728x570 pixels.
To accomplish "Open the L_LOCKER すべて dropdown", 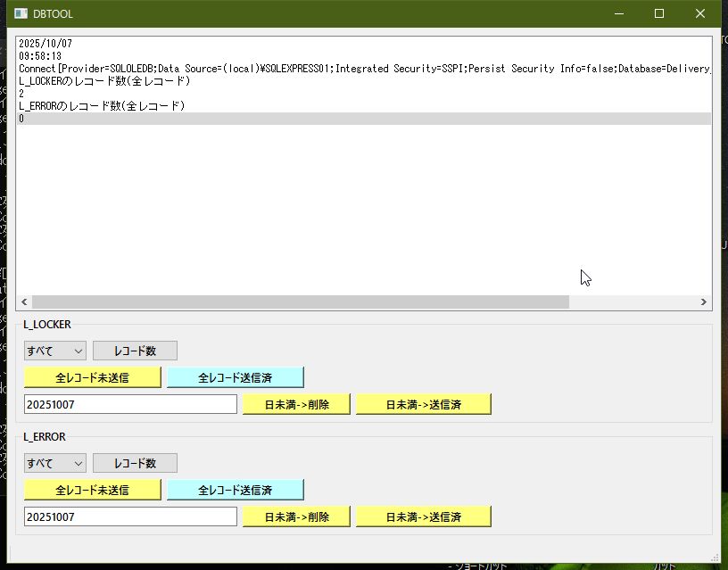I will (x=54, y=351).
